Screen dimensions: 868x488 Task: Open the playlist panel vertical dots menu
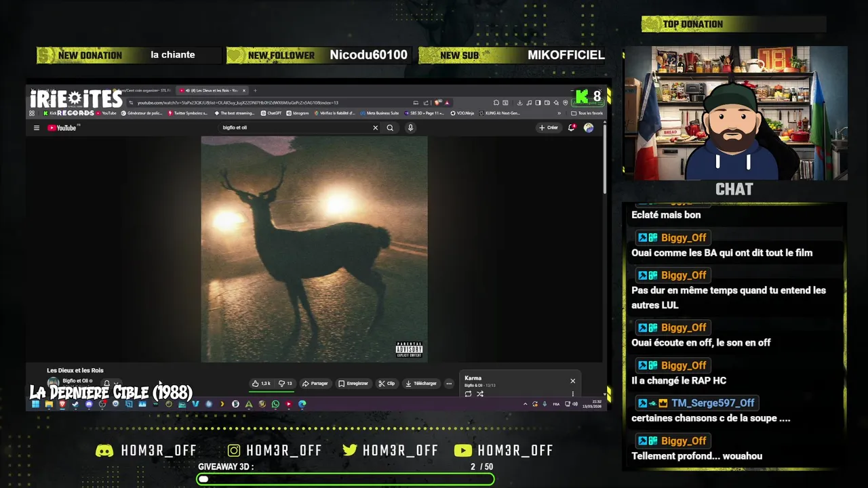coord(572,394)
